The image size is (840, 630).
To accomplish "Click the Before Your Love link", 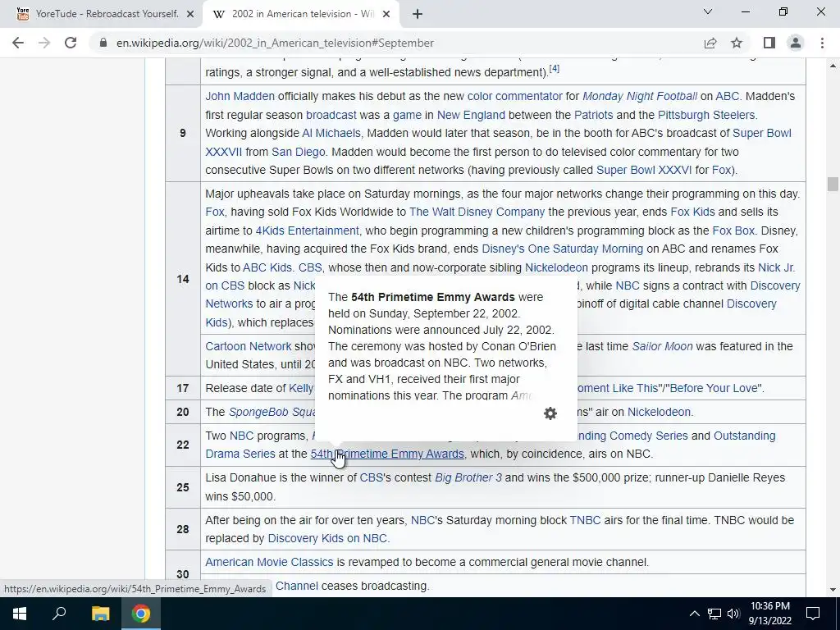I will click(x=714, y=388).
